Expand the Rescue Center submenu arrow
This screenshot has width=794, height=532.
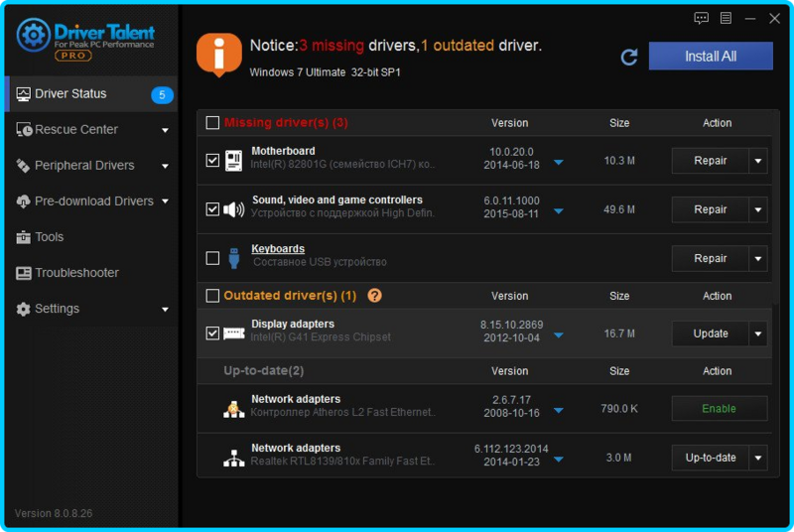click(165, 131)
